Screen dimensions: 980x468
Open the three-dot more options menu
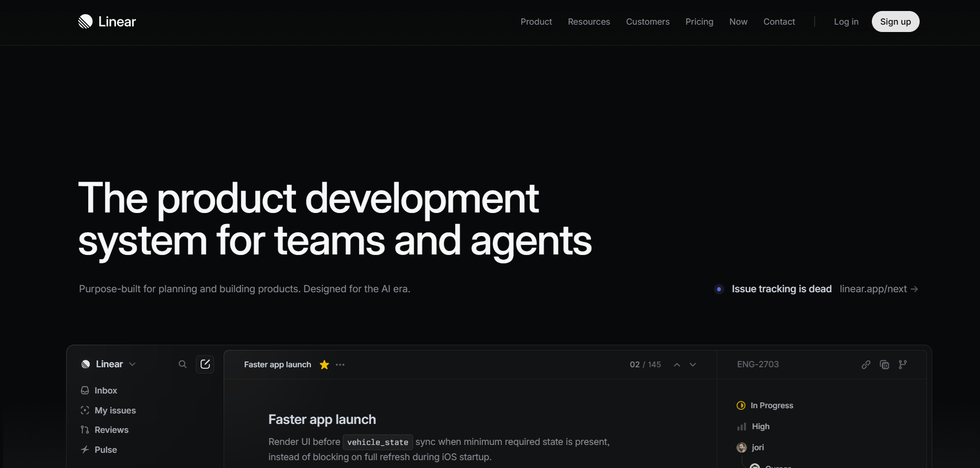(340, 365)
